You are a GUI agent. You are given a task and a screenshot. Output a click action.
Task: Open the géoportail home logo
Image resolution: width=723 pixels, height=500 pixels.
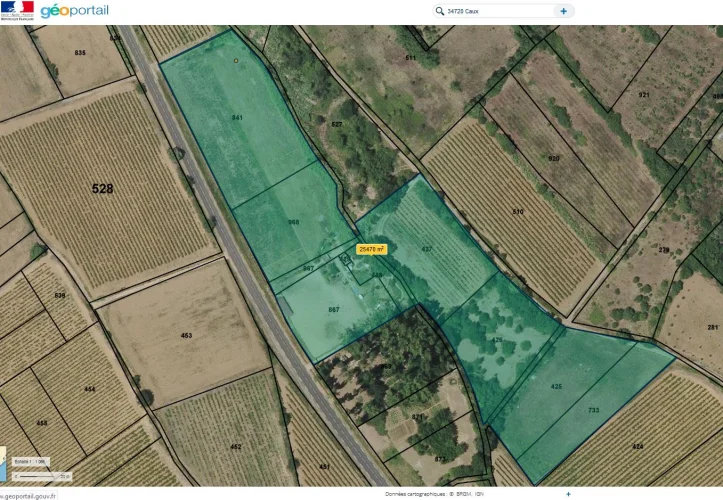click(74, 11)
